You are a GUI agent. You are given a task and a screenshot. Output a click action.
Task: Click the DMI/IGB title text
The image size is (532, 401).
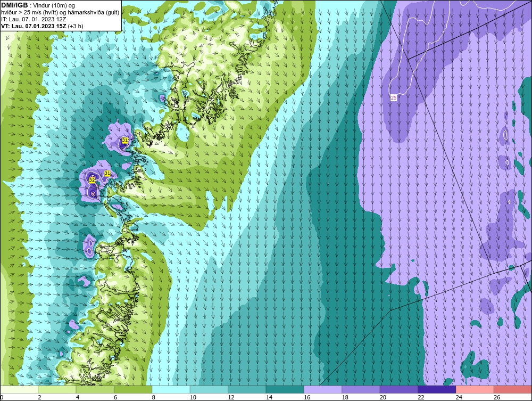[14, 5]
